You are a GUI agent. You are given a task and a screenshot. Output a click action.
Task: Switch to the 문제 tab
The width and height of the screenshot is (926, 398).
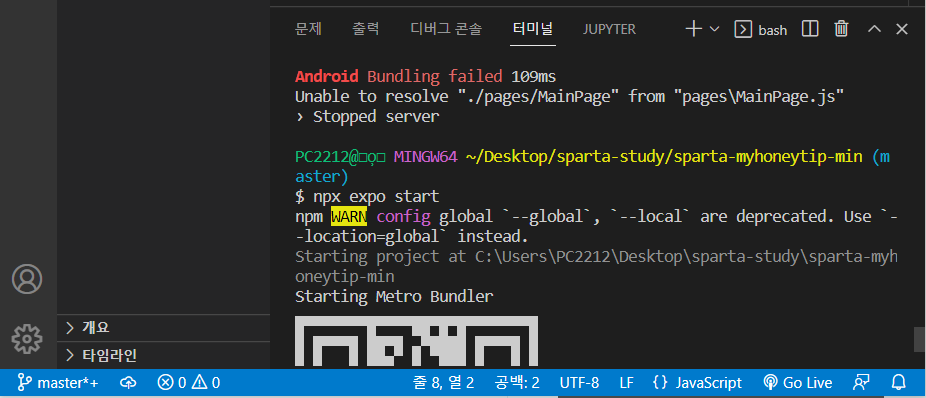[x=308, y=29]
